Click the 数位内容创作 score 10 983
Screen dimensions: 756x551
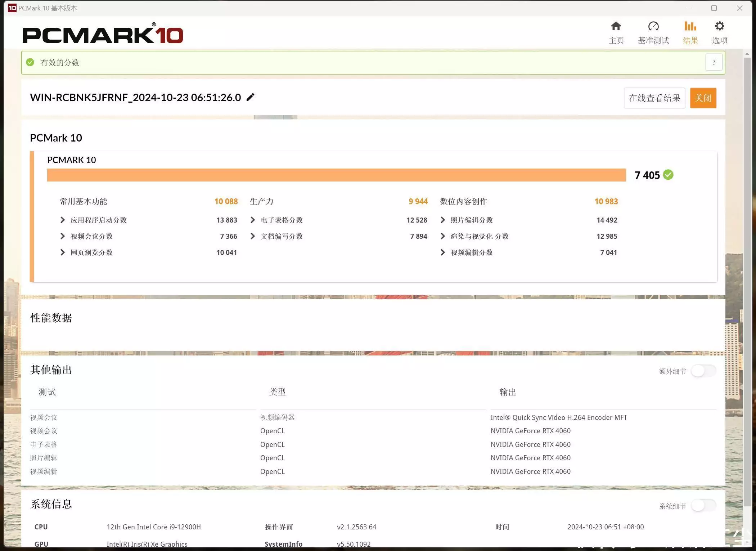(606, 201)
